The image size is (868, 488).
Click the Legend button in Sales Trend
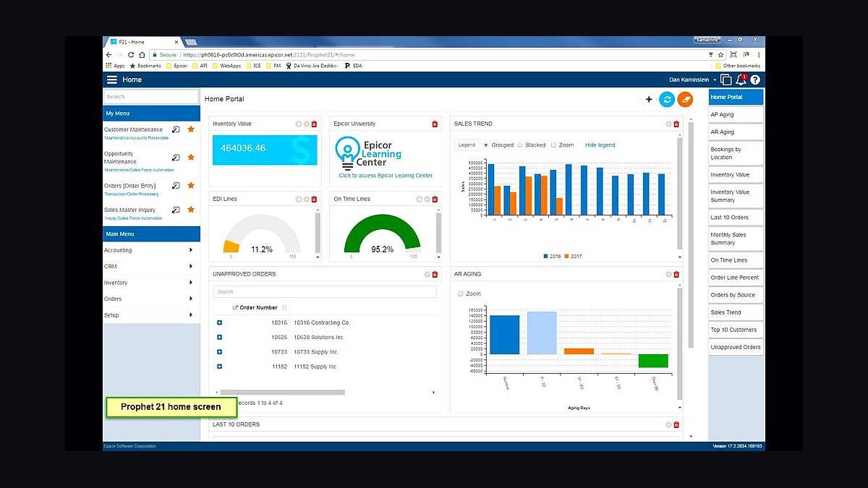click(467, 145)
